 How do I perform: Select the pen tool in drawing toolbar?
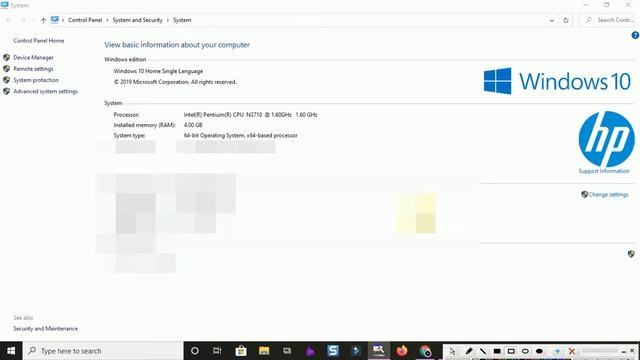469,351
